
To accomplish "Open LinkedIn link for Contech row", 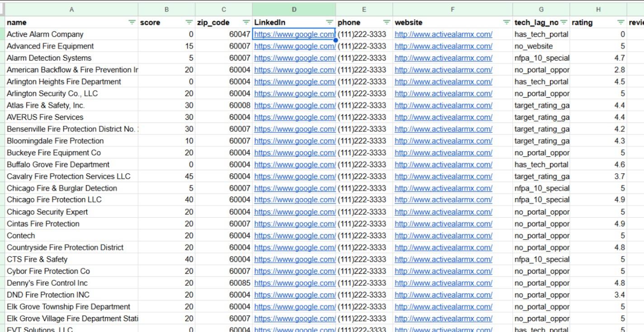I will point(295,236).
